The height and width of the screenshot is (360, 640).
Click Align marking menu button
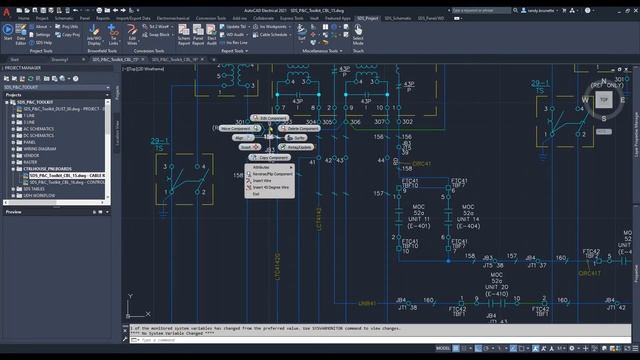tap(243, 138)
